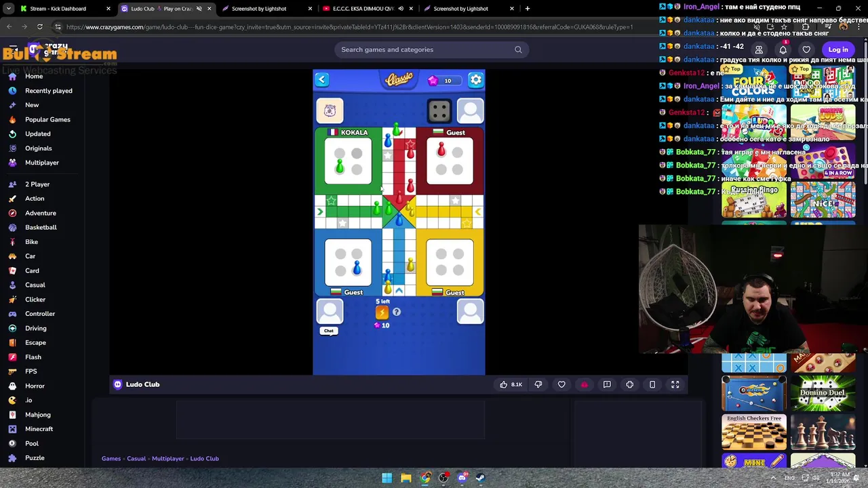The image size is (868, 488).
Task: Select the Basketball category
Action: (x=41, y=228)
